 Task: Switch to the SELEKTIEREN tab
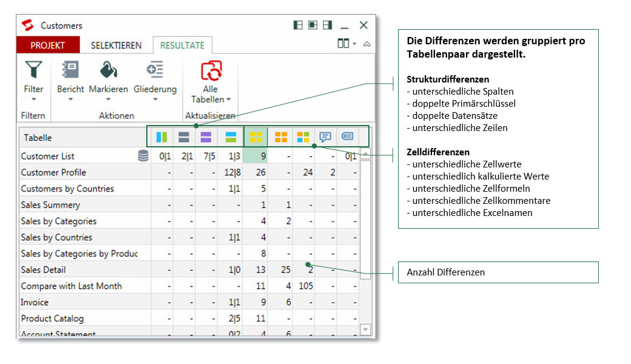coord(116,45)
